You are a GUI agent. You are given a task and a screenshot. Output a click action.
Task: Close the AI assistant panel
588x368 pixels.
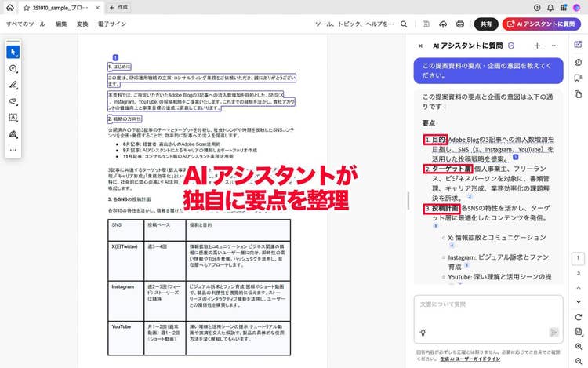pos(420,46)
